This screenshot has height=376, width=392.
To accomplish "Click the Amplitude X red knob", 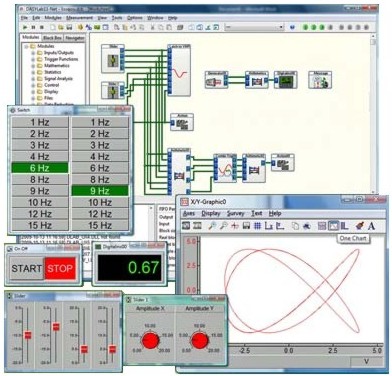I will (x=150, y=340).
